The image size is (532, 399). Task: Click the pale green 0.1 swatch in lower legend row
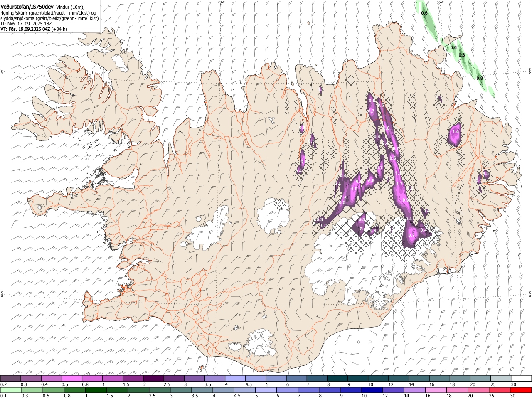tap(11, 390)
